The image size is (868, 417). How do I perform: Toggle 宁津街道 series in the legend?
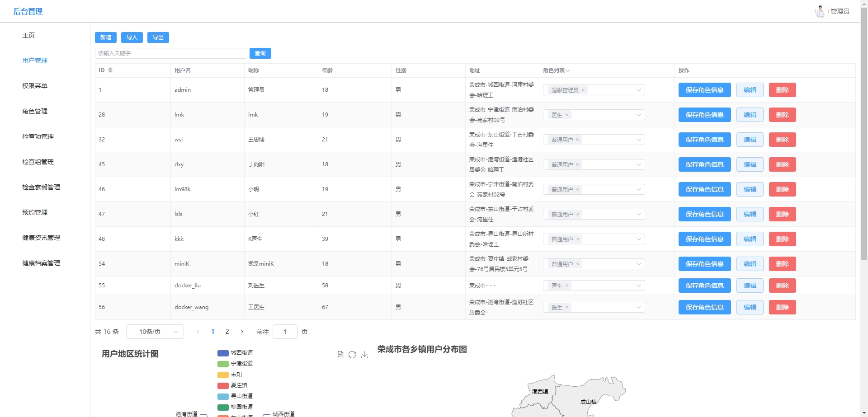[x=235, y=364]
